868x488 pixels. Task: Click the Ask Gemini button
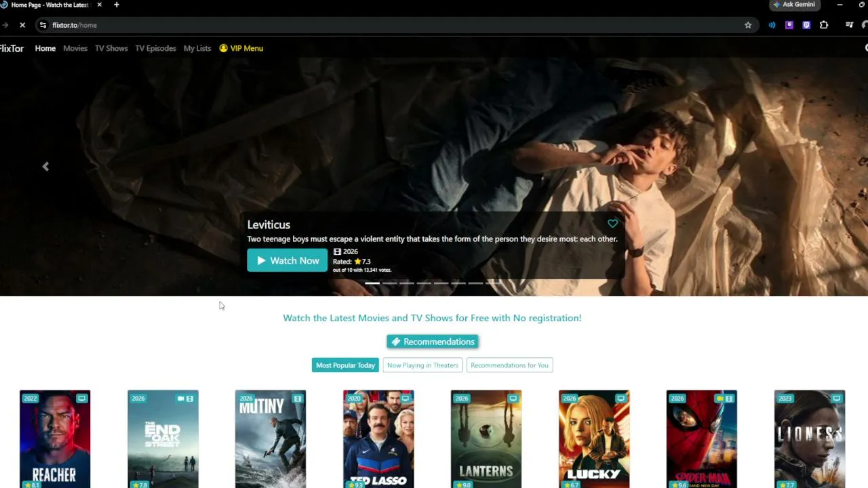coord(794,5)
